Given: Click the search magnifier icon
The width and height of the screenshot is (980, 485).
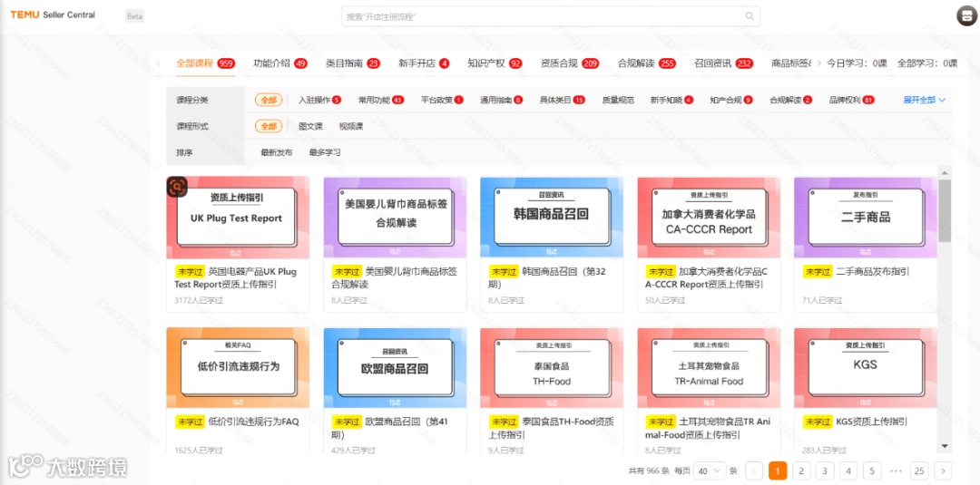Looking at the screenshot, I should click(749, 17).
